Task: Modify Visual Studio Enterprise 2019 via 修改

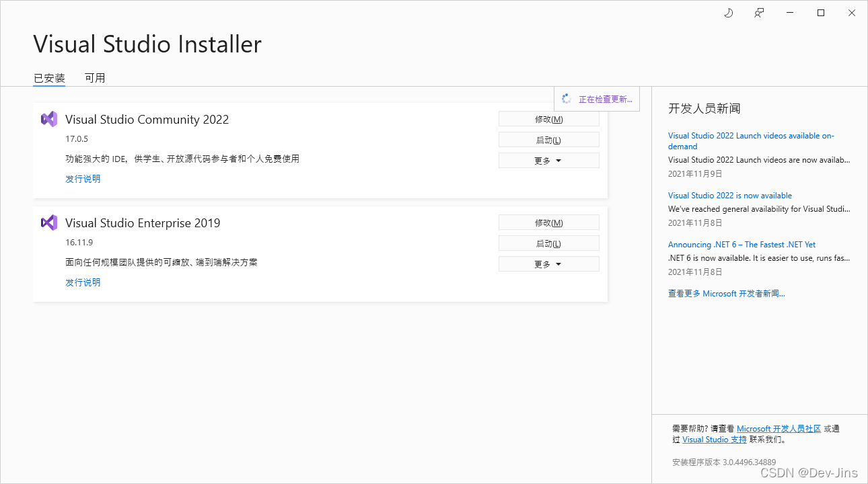Action: click(x=548, y=223)
